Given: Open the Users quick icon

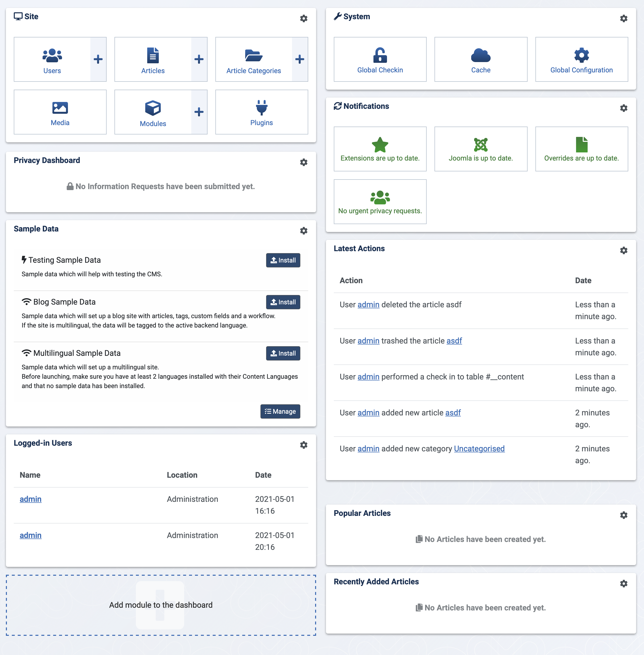Looking at the screenshot, I should [x=52, y=60].
